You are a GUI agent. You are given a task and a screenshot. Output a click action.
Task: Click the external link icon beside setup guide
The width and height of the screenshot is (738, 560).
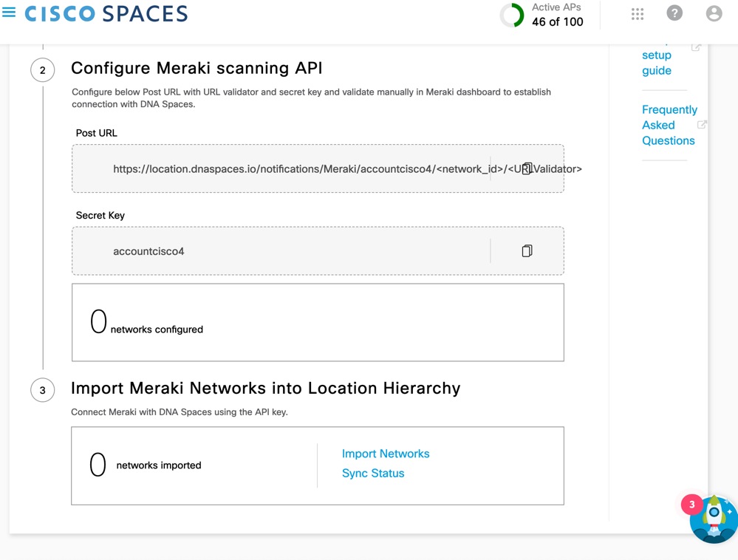695,46
